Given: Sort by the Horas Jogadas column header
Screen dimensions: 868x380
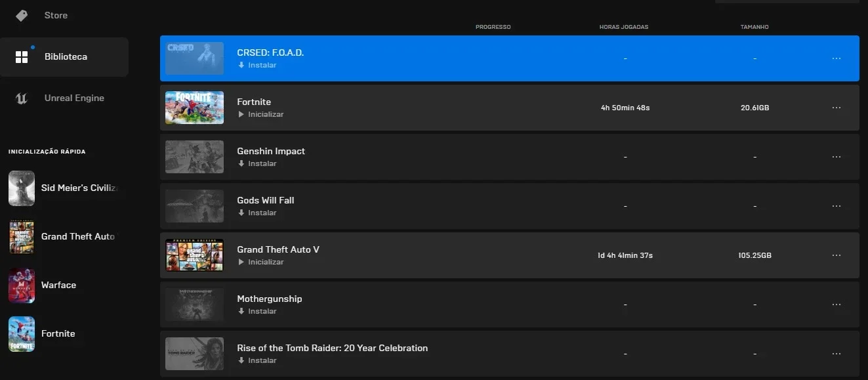Looking at the screenshot, I should pyautogui.click(x=624, y=27).
